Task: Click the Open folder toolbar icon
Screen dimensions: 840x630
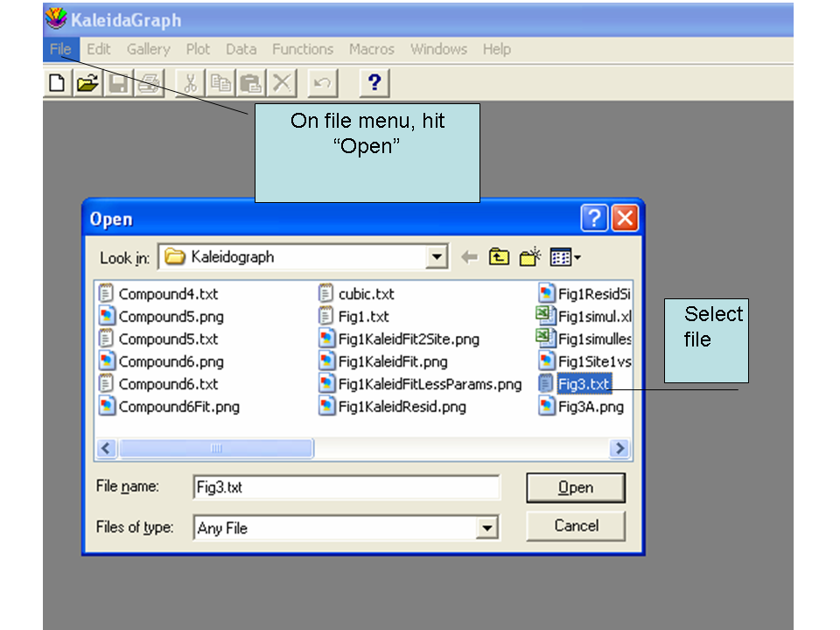Action: click(87, 84)
